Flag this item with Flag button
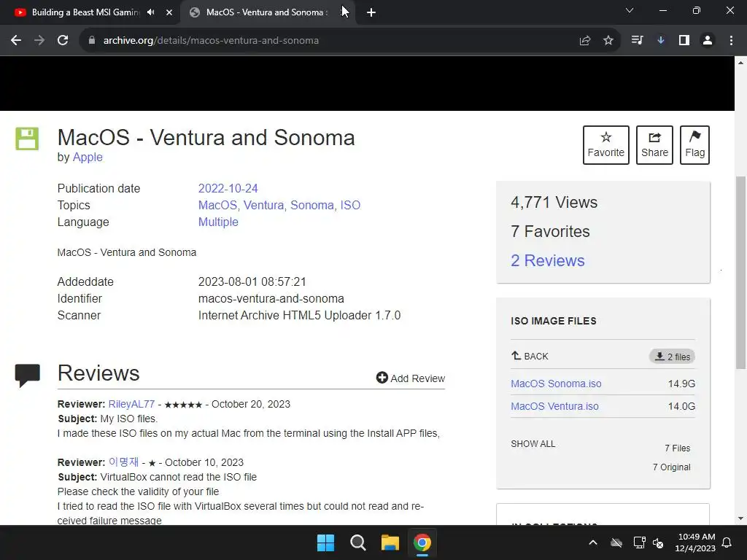The width and height of the screenshot is (747, 560). coord(694,145)
